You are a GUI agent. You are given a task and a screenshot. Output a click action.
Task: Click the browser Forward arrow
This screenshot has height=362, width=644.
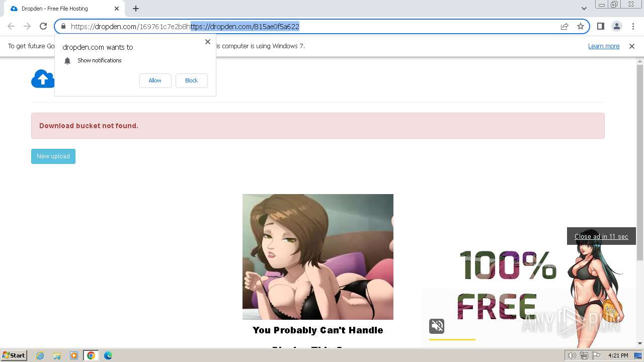coord(27,26)
